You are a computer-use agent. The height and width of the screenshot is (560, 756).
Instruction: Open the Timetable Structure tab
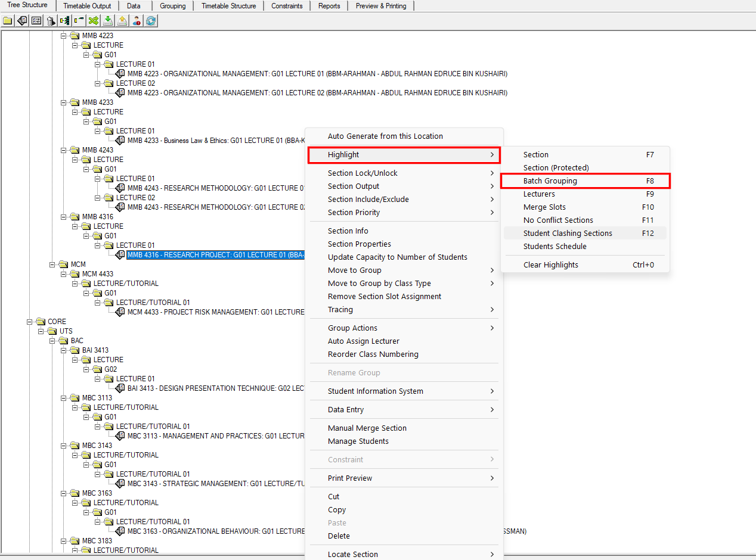coord(229,6)
